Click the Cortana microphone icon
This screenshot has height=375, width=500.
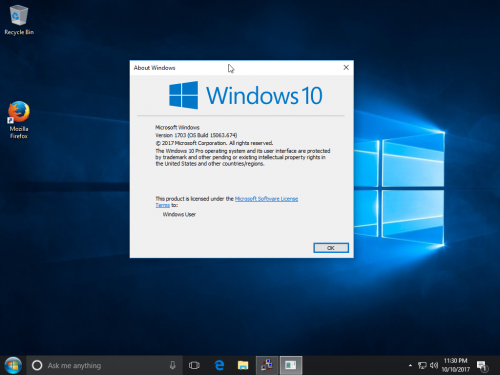point(172,365)
